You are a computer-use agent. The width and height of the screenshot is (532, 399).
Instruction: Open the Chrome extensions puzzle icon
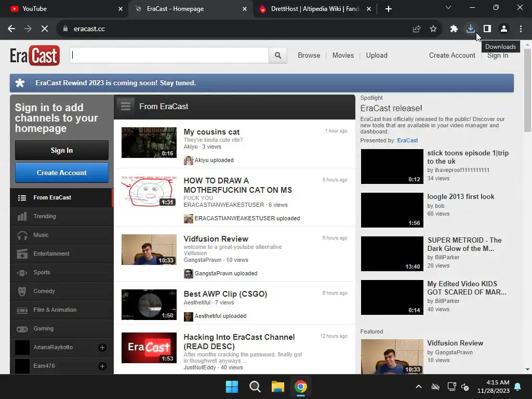point(454,29)
